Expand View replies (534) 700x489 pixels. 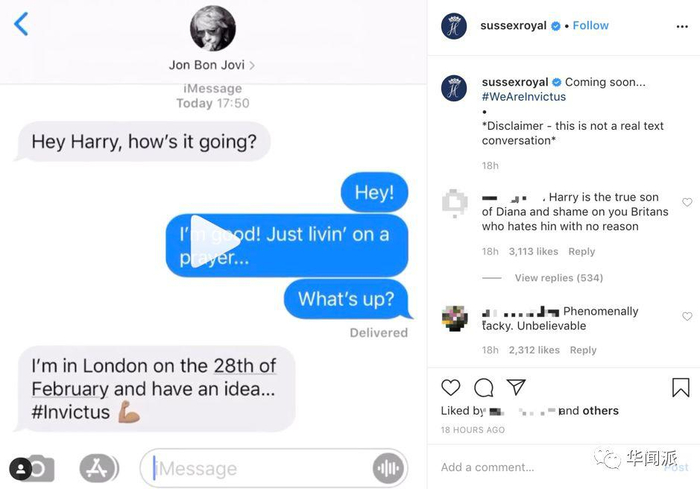pos(558,278)
